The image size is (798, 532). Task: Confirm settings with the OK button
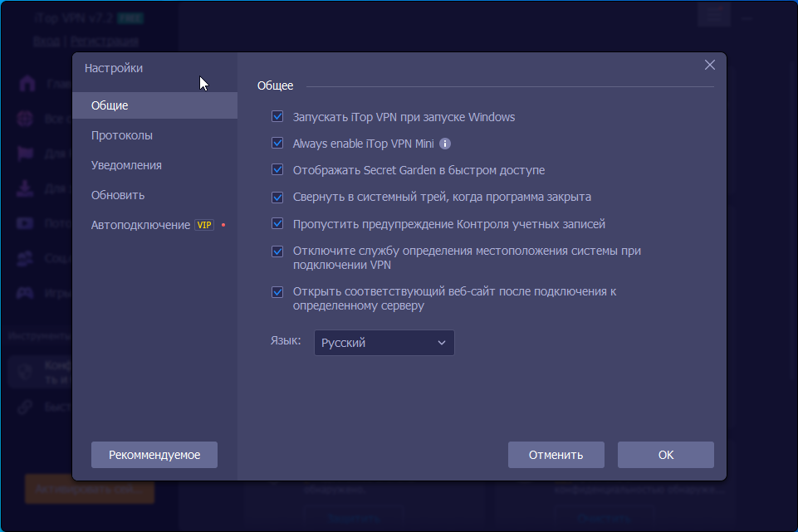[x=665, y=455]
